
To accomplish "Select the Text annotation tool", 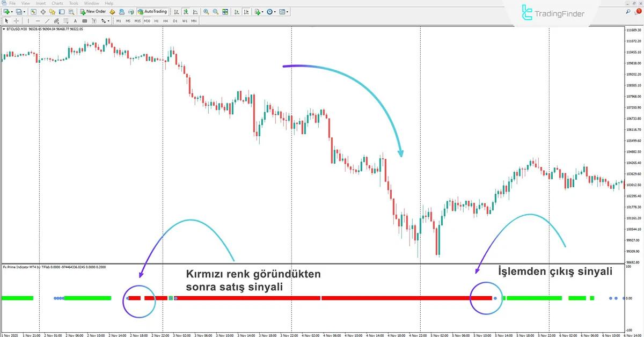I will 75,20.
